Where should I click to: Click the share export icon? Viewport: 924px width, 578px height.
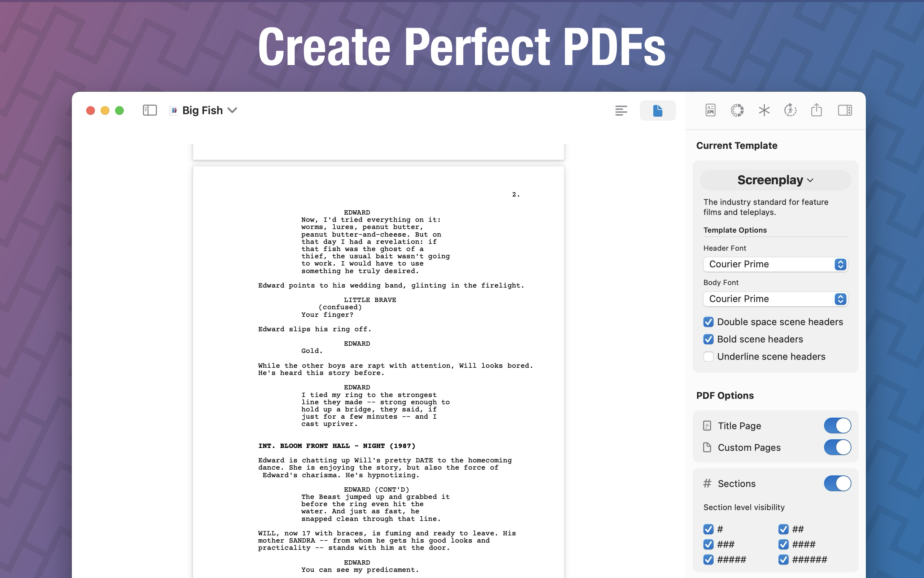pyautogui.click(x=816, y=110)
